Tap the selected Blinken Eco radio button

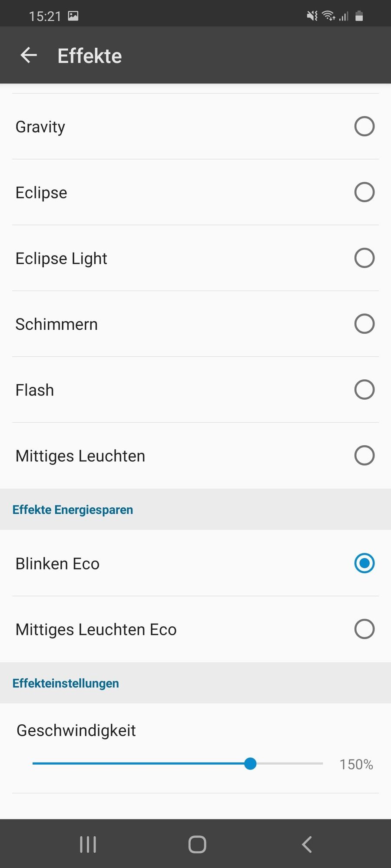364,563
